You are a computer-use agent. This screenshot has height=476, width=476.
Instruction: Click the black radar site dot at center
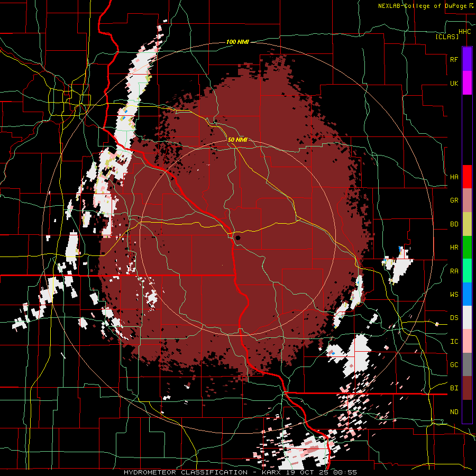237,237
